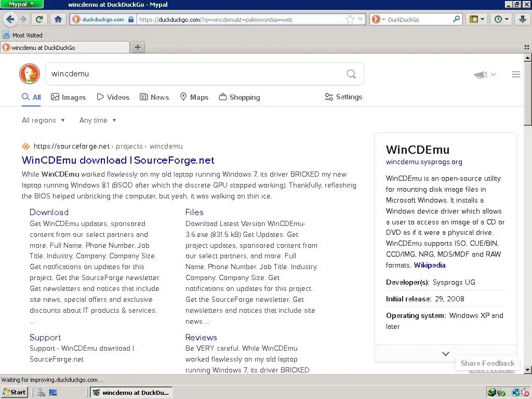Open Most Visited bookmarks folder
The image size is (532, 399).
(x=23, y=35)
